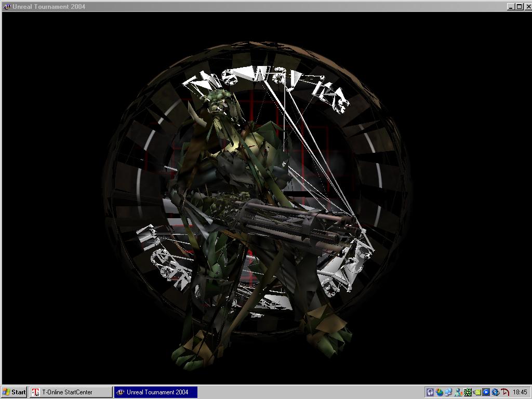The height and width of the screenshot is (399, 532).
Task: Open the NVIDIA settings tray icon
Action: pos(477,392)
